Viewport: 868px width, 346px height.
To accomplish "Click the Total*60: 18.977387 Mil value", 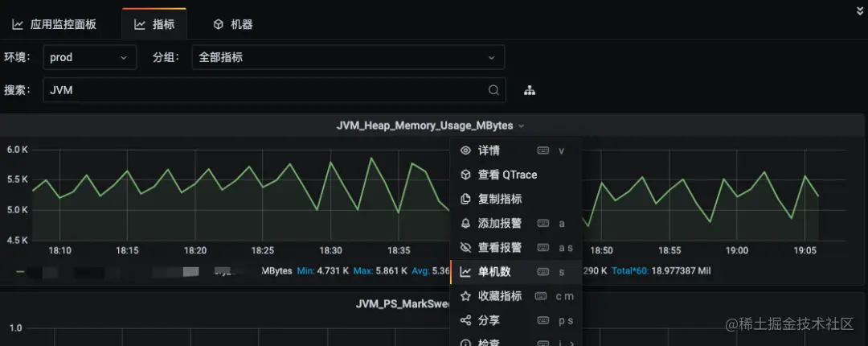I will click(x=661, y=271).
